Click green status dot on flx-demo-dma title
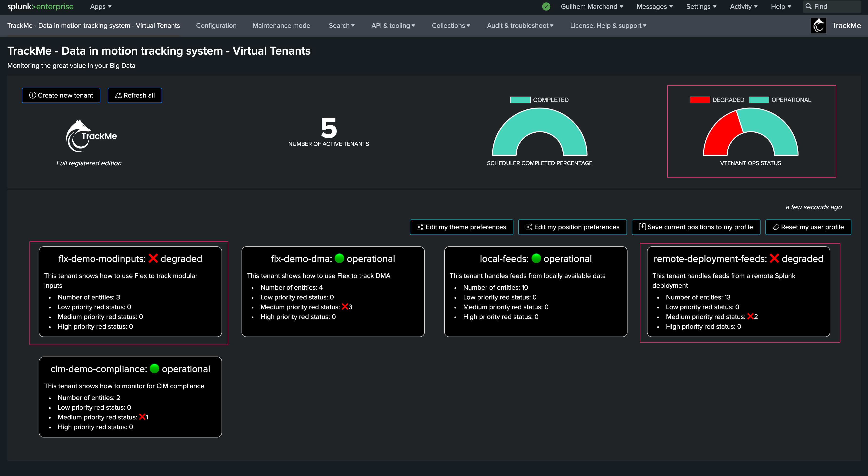 [x=339, y=258]
